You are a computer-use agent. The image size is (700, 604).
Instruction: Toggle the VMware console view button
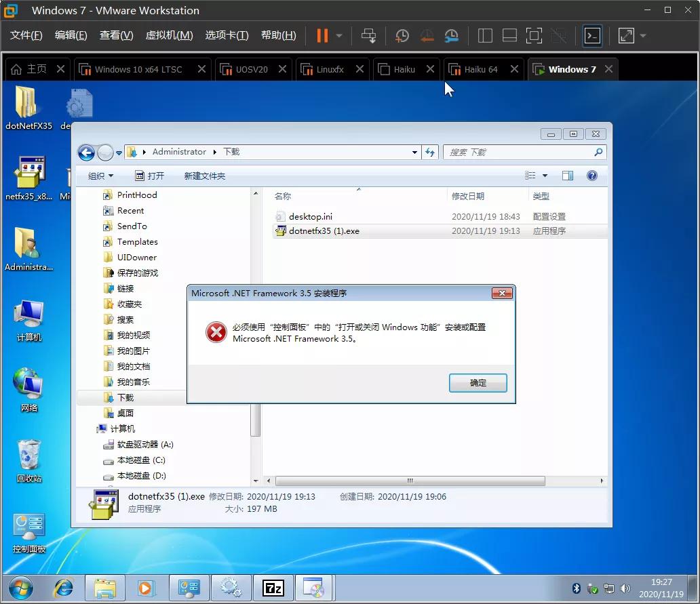591,35
